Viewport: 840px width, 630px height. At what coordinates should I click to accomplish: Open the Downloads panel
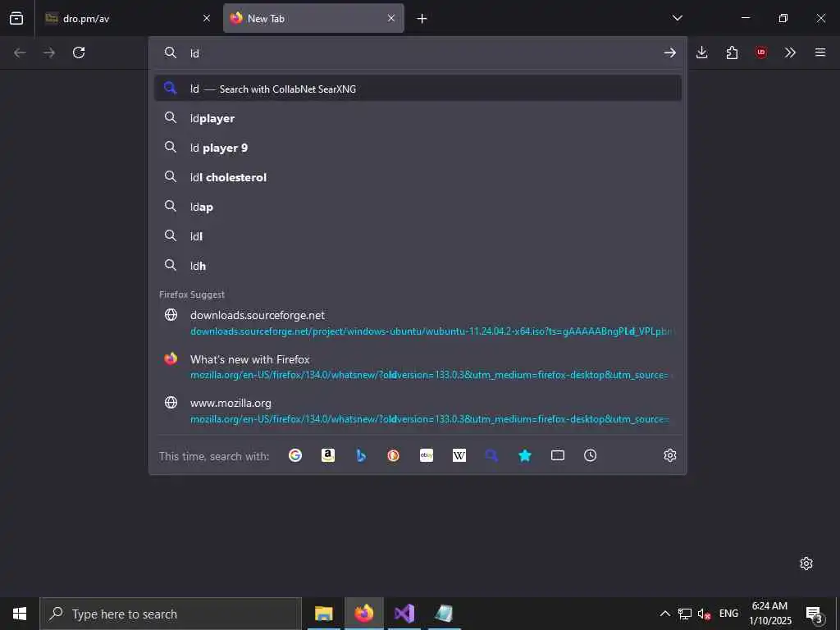pyautogui.click(x=702, y=52)
